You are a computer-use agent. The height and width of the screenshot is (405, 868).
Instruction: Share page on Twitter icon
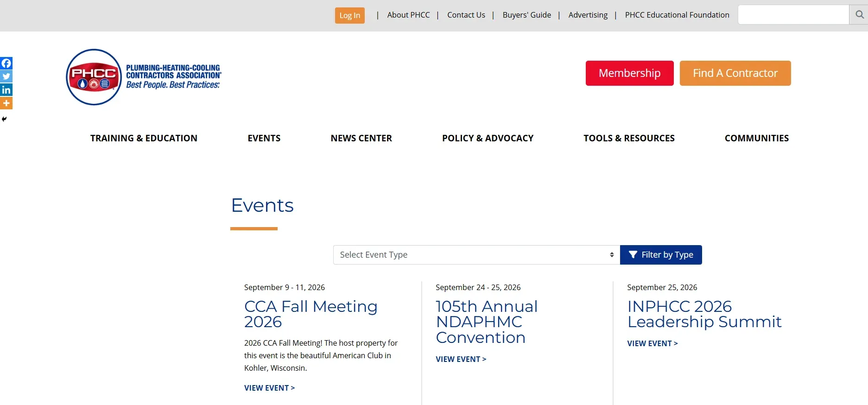6,76
